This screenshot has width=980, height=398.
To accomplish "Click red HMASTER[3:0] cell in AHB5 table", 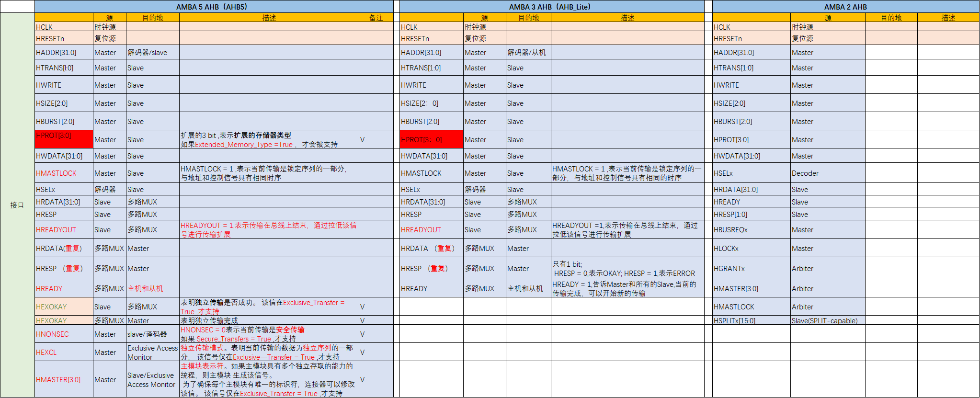I will pos(64,379).
